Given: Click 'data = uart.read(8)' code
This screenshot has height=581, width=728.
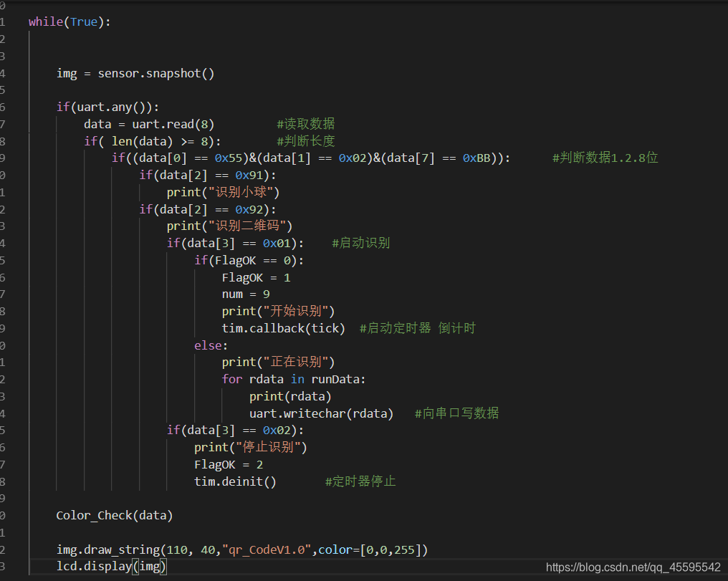Looking at the screenshot, I should [149, 125].
